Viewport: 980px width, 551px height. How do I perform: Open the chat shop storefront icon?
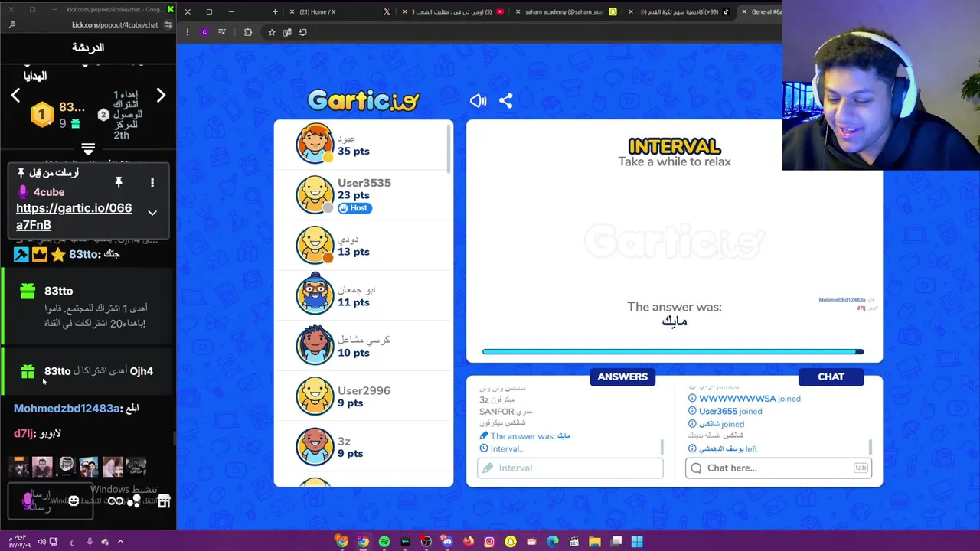164,501
